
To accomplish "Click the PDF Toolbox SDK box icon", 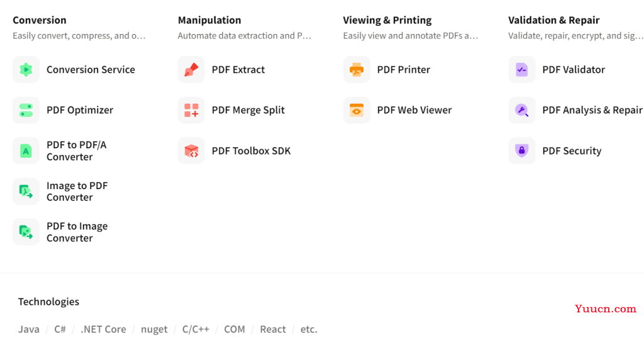I will [191, 151].
